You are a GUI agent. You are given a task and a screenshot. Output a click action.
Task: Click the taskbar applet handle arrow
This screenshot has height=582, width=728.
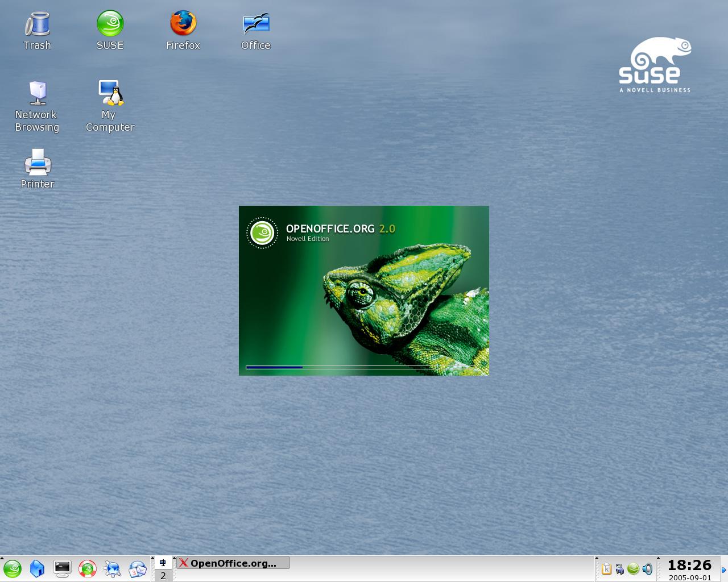pos(174,559)
